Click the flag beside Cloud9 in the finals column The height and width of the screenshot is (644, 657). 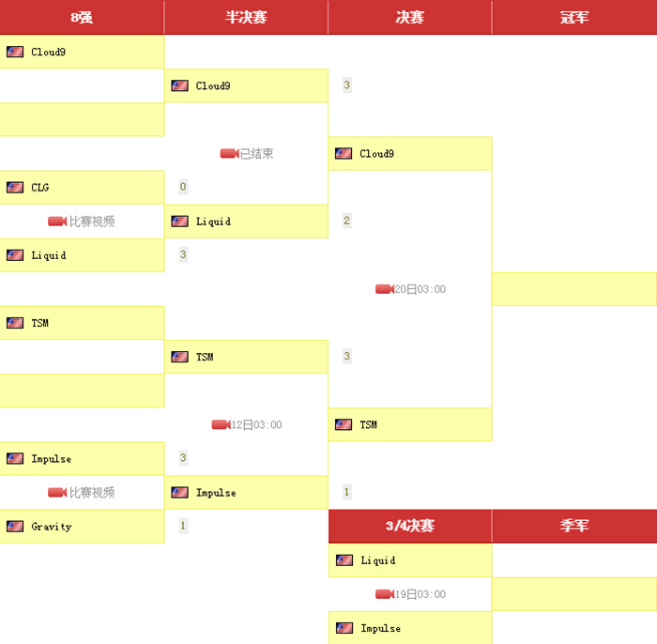click(x=344, y=154)
